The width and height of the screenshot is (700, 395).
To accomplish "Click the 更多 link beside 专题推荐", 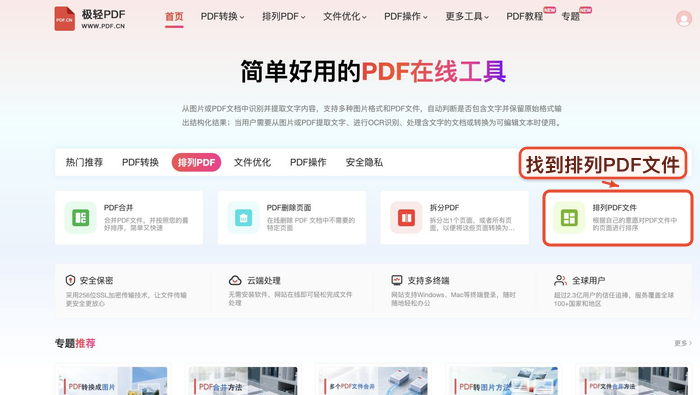I will point(683,343).
